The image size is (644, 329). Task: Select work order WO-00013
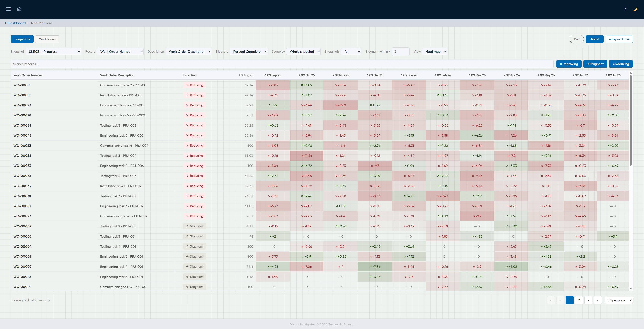[22, 85]
